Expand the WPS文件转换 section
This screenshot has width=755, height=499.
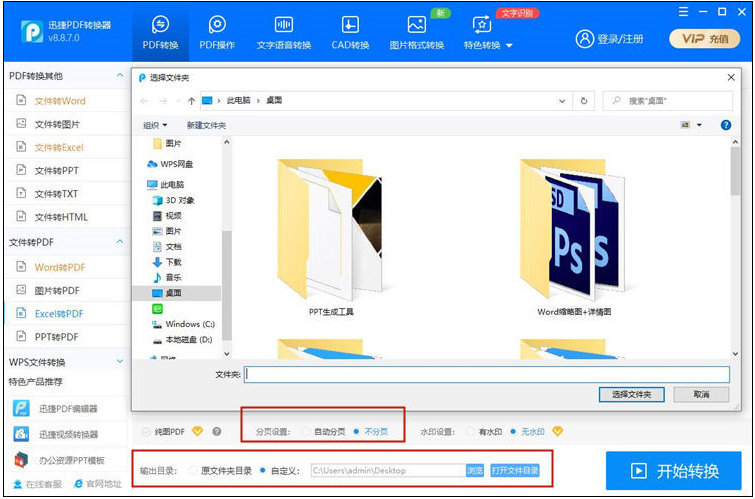pos(120,361)
